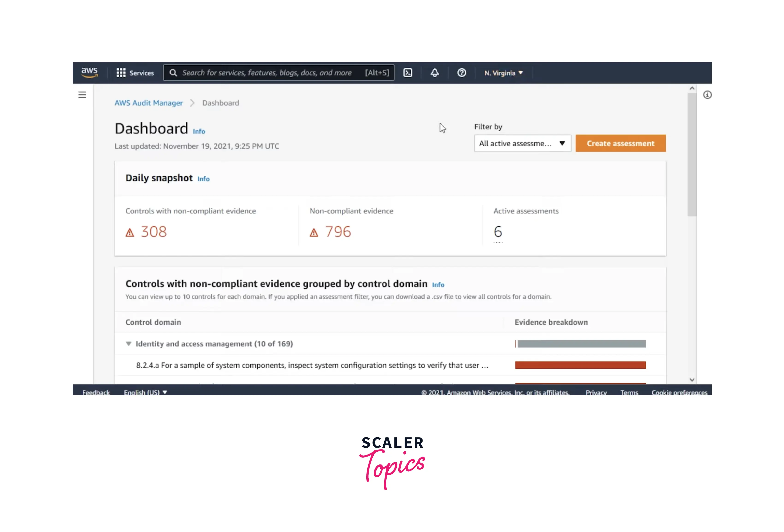Click the non-compliant evidence warning icon
Screen dimensions: 784x532
tap(314, 232)
